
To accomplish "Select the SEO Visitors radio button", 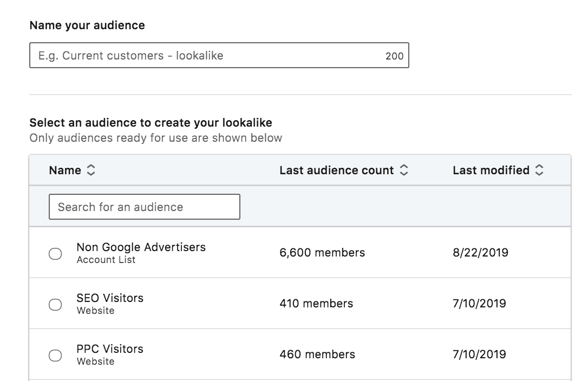I will coord(55,305).
